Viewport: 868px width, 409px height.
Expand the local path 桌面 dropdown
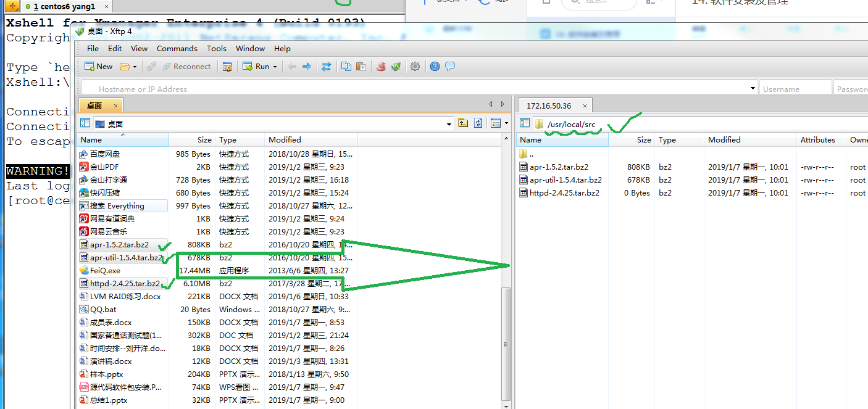tap(449, 124)
